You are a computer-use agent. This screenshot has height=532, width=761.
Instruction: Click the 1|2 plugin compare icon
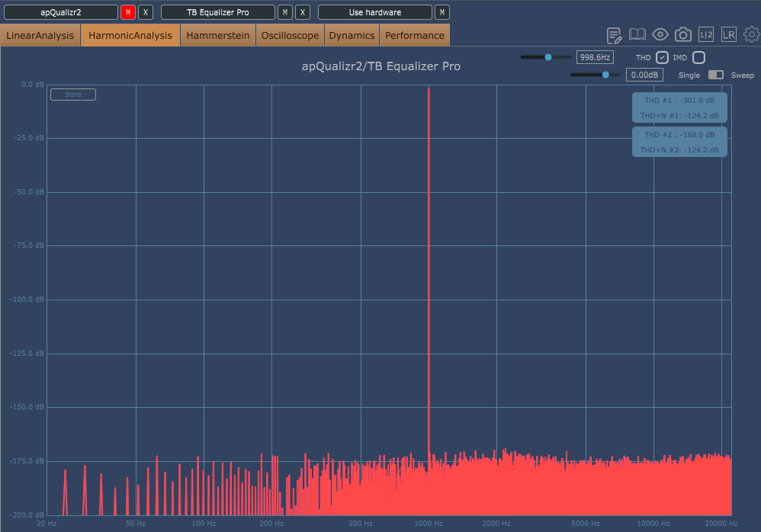[x=706, y=35]
